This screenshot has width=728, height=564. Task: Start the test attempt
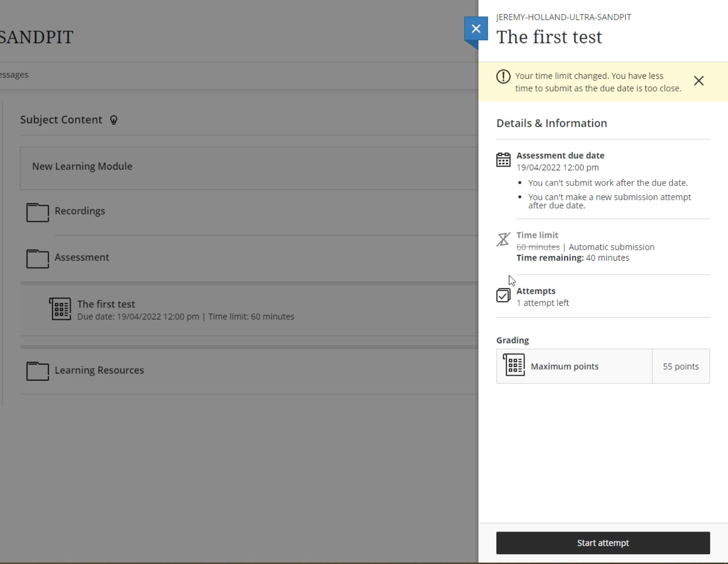(x=603, y=543)
